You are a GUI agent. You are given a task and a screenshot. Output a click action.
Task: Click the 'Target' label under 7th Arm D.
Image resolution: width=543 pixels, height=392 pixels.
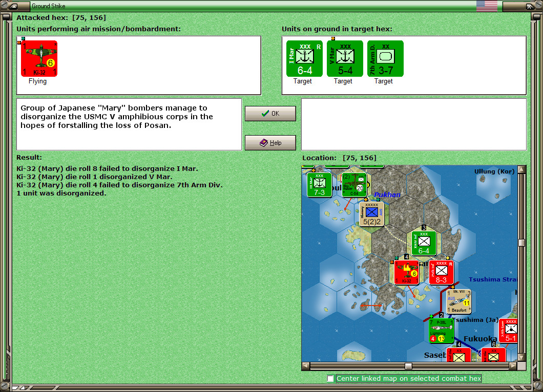click(384, 81)
